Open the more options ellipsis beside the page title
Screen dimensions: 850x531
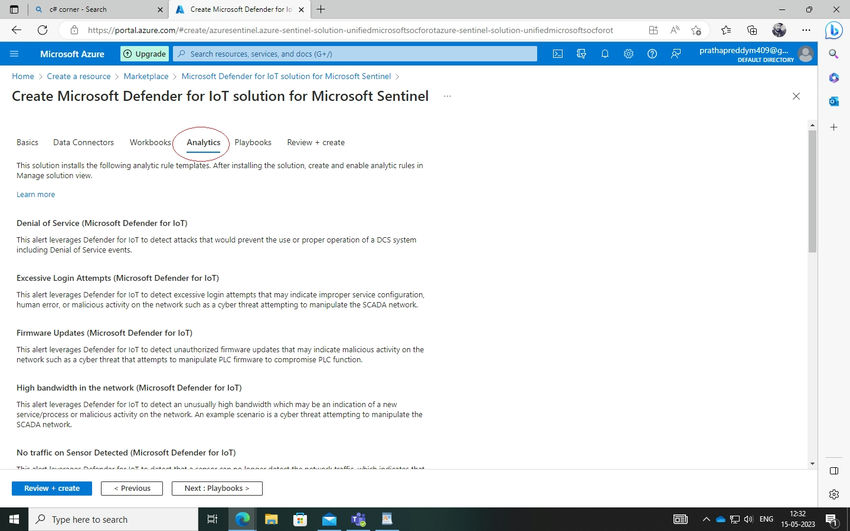[447, 96]
